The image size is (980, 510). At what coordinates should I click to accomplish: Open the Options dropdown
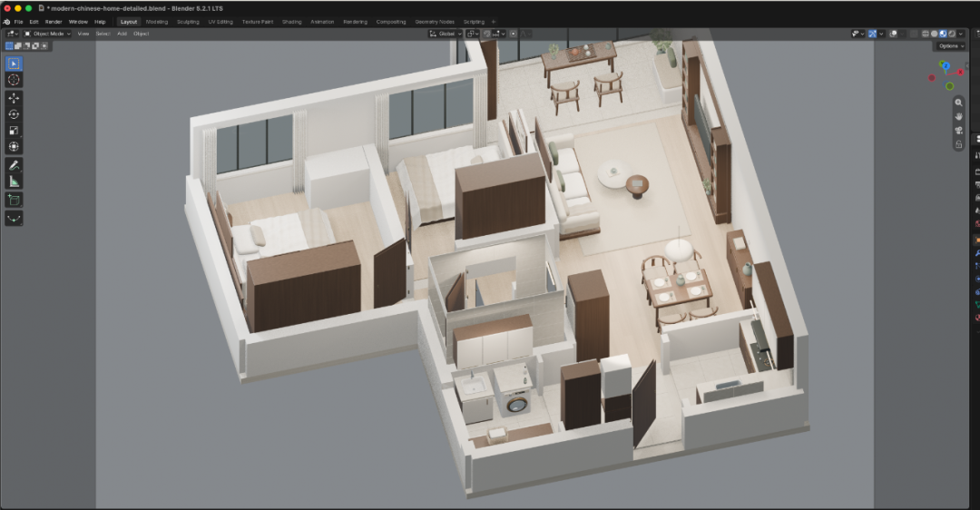click(951, 46)
